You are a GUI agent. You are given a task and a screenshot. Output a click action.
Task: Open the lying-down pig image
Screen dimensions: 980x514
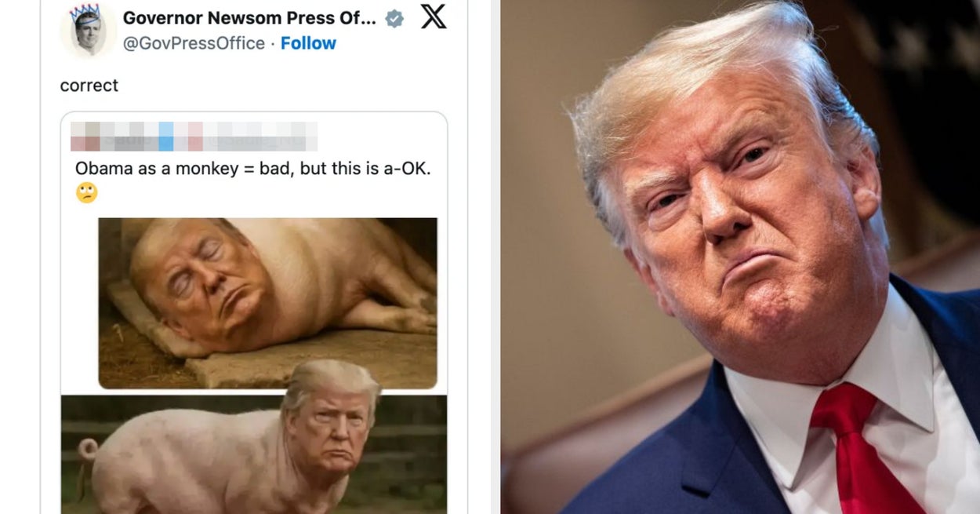(267, 303)
